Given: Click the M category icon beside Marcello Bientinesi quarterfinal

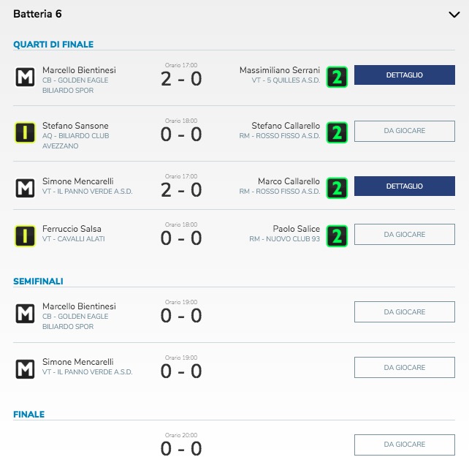Looking at the screenshot, I should coord(25,77).
